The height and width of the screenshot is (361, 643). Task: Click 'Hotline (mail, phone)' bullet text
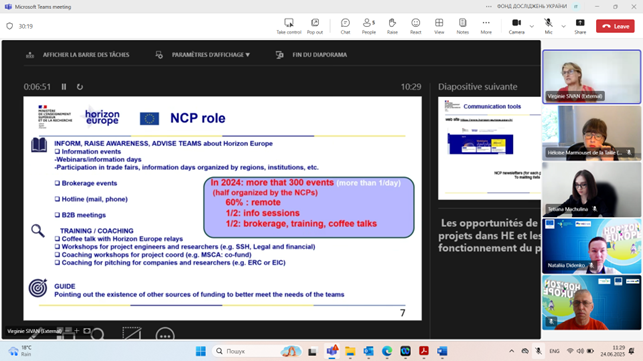tap(95, 199)
